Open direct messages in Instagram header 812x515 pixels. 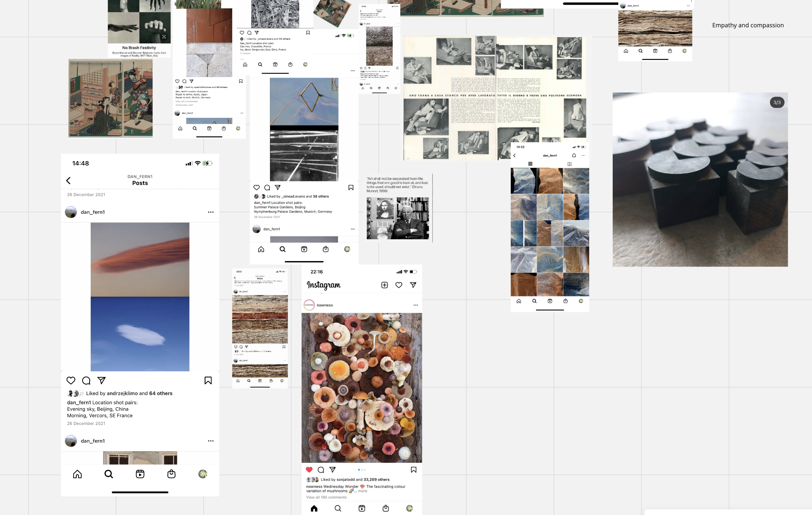pos(413,285)
